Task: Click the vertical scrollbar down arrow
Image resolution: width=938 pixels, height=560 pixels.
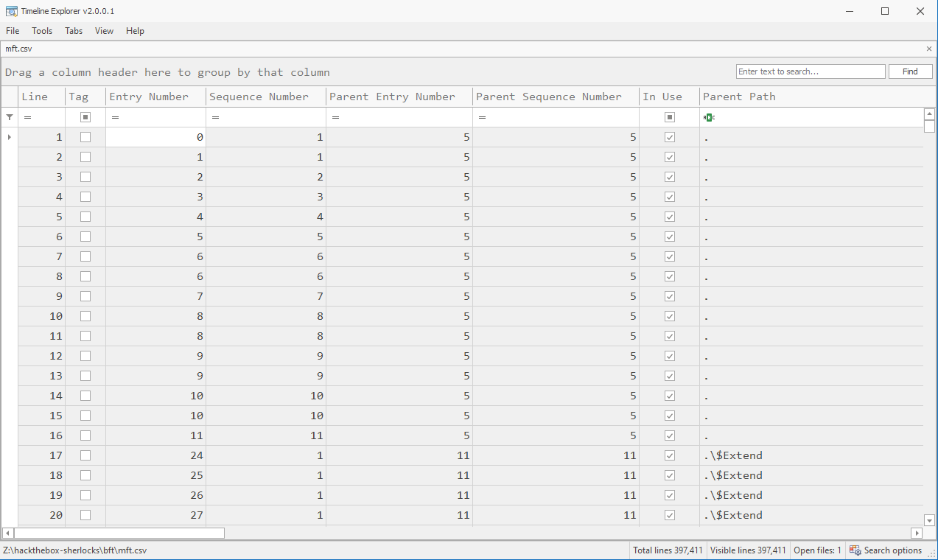Action: coord(929,519)
